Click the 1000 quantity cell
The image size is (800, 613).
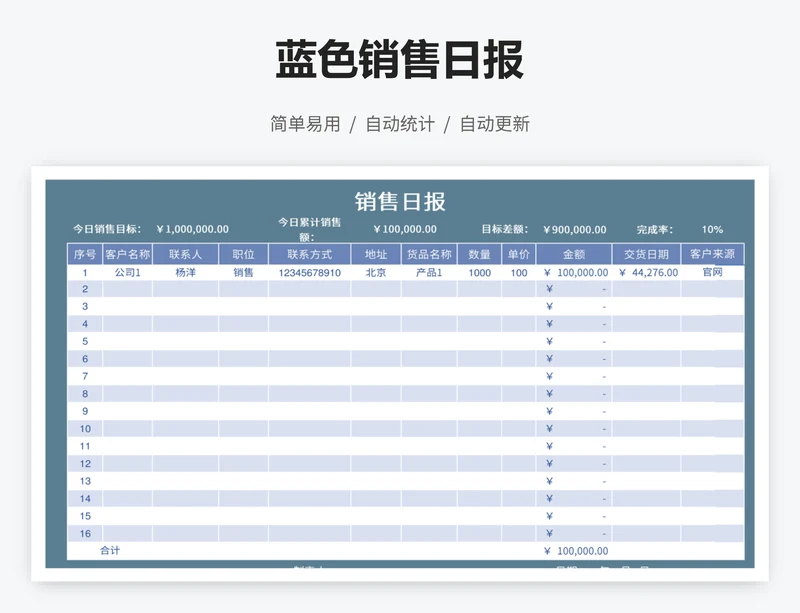[480, 273]
